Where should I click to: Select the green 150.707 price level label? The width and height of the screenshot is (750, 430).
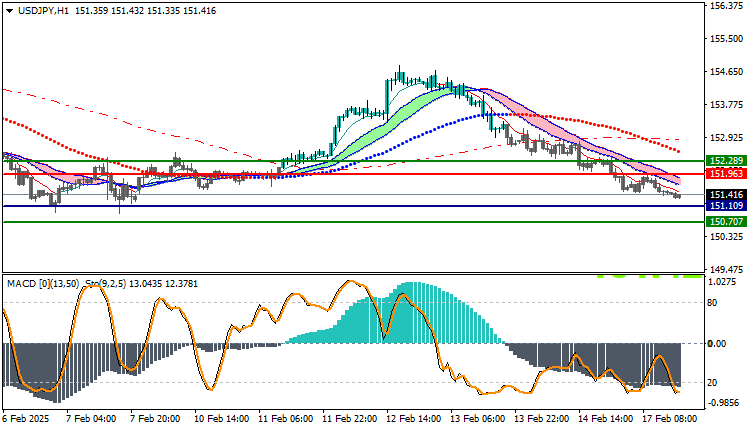[x=726, y=221]
